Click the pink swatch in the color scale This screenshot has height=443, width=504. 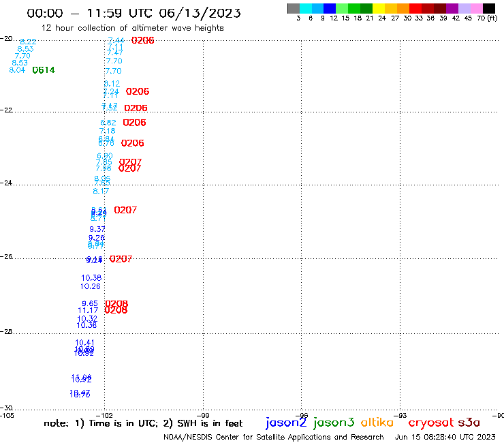coord(476,8)
